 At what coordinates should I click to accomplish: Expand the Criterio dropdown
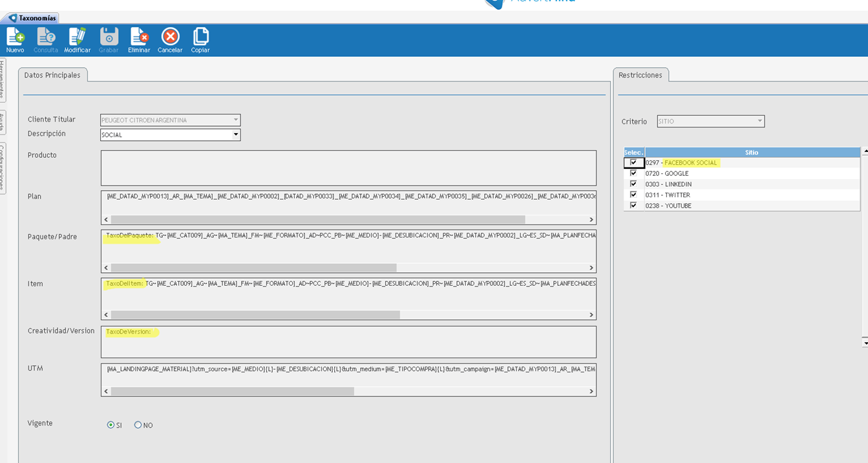pyautogui.click(x=760, y=121)
